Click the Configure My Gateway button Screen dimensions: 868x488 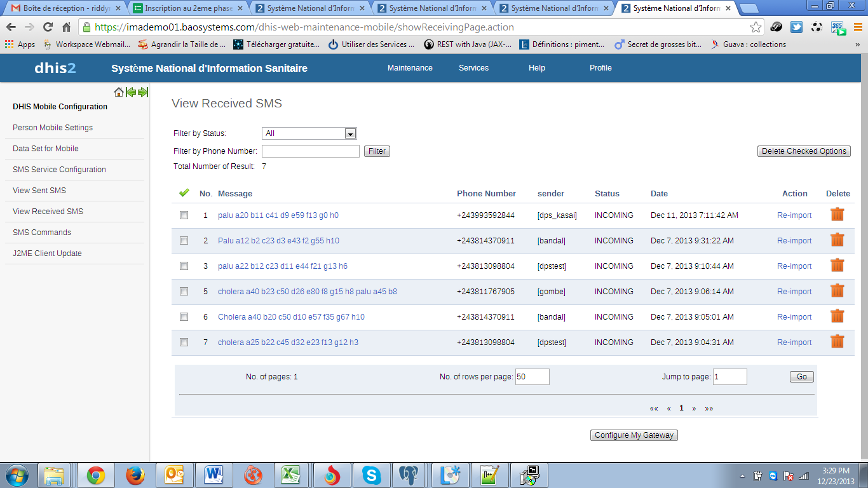click(634, 435)
